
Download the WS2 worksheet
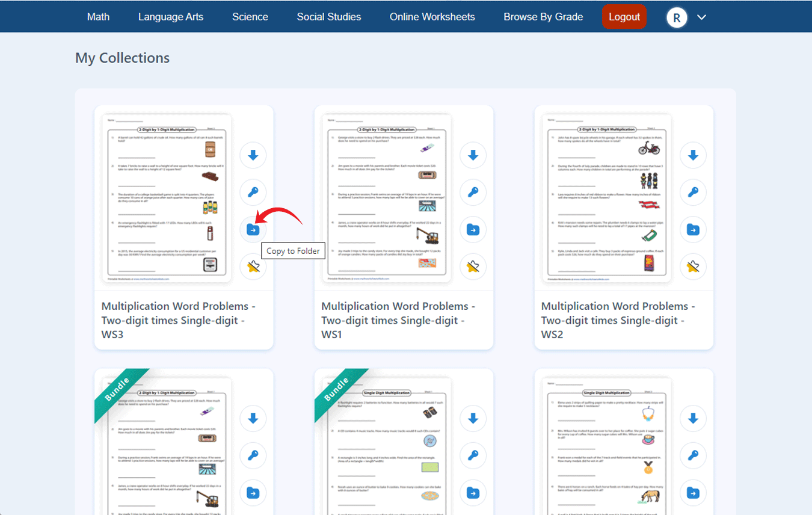tap(694, 156)
